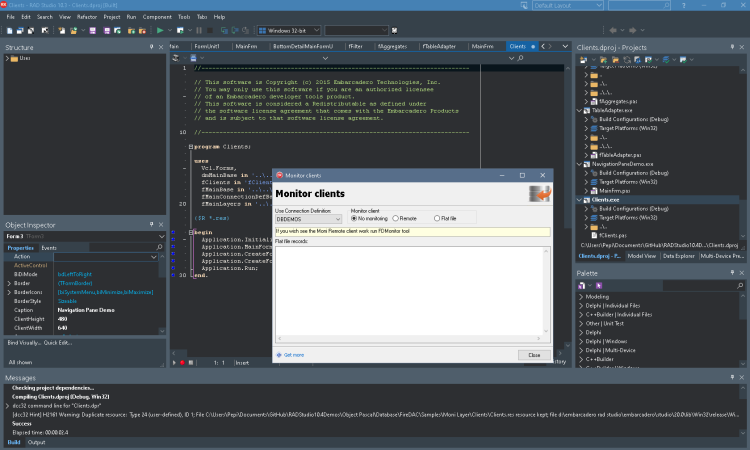Expand the Delphi | Windows palette category
The height and width of the screenshot is (450, 750).
coord(581,341)
